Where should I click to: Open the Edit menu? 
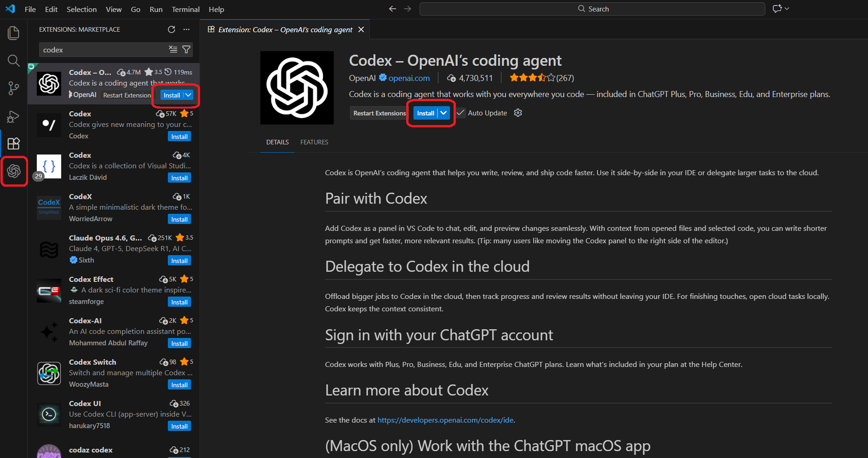(x=51, y=9)
